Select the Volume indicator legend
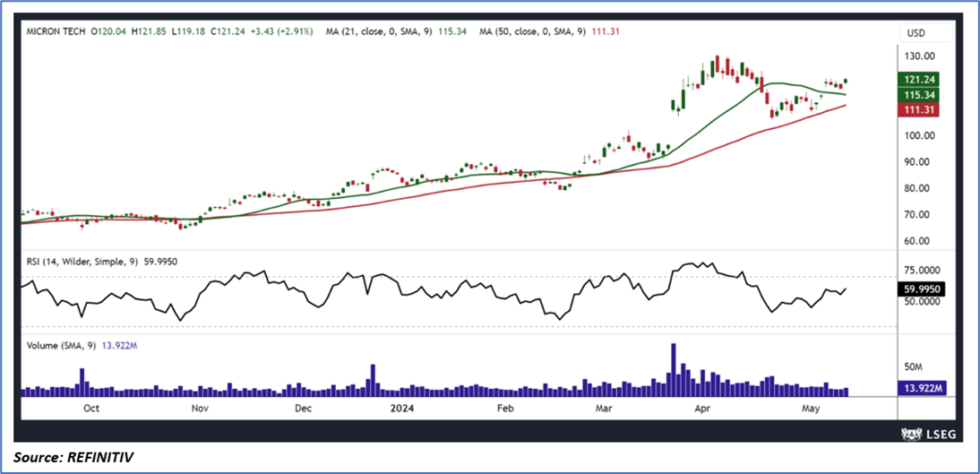 (x=80, y=345)
